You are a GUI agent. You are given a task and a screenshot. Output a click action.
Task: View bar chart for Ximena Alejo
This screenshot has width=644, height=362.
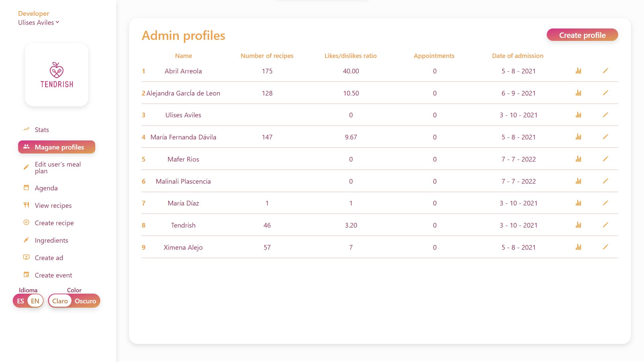(578, 247)
